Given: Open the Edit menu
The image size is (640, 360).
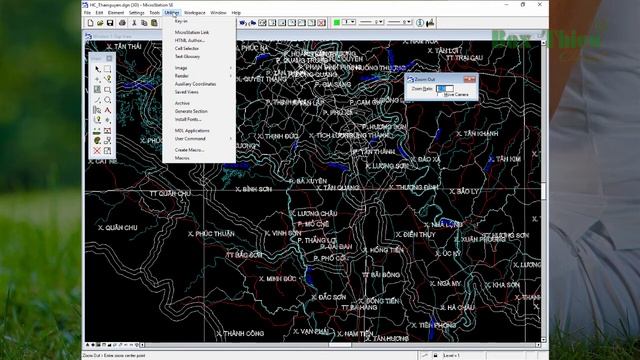Looking at the screenshot, I should 99,13.
